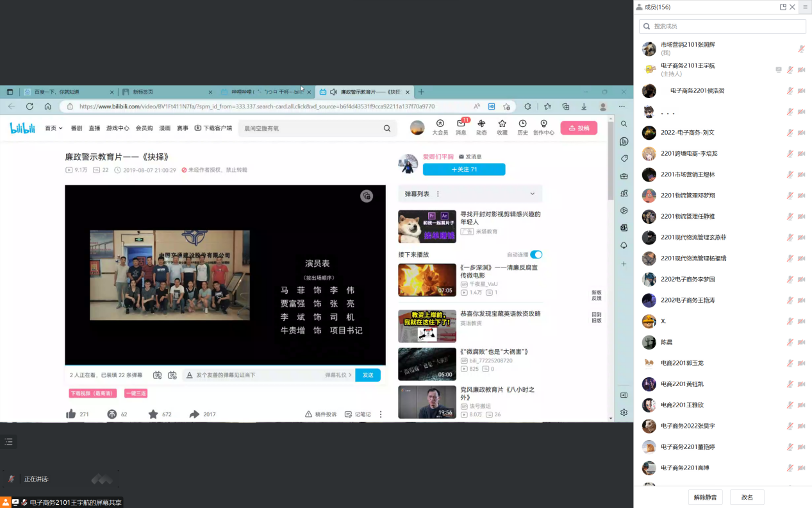Open the 消息 messages icon
The width and height of the screenshot is (812, 508).
(x=461, y=124)
